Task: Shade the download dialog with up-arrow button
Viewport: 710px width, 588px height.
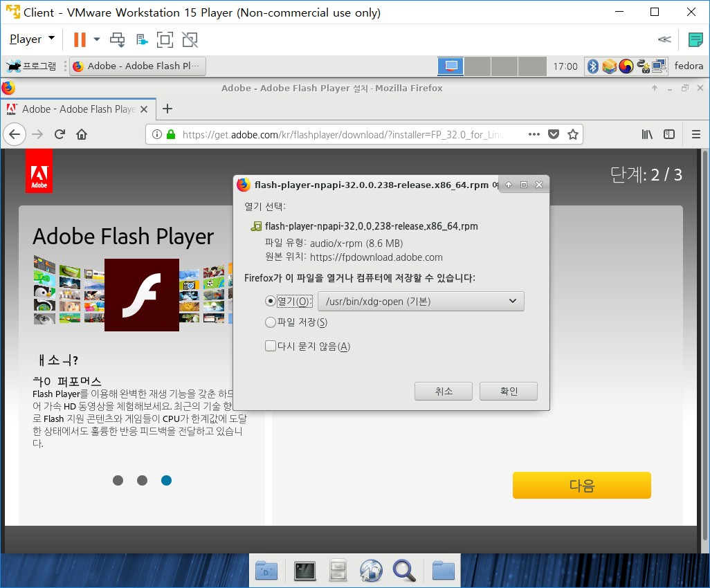Action: (509, 185)
